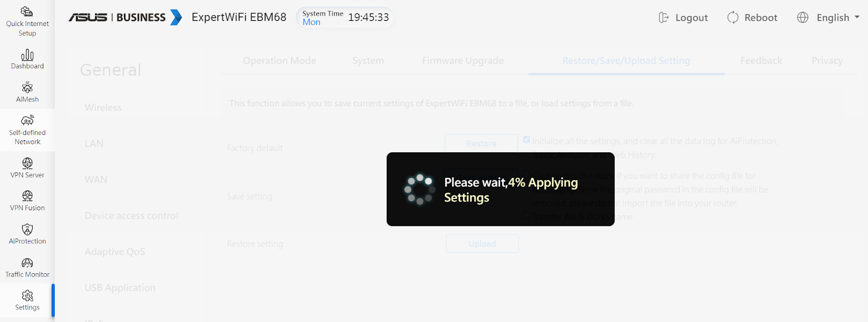Viewport: 868px width, 322px height.
Task: Click the General settings heading
Action: coord(111,70)
